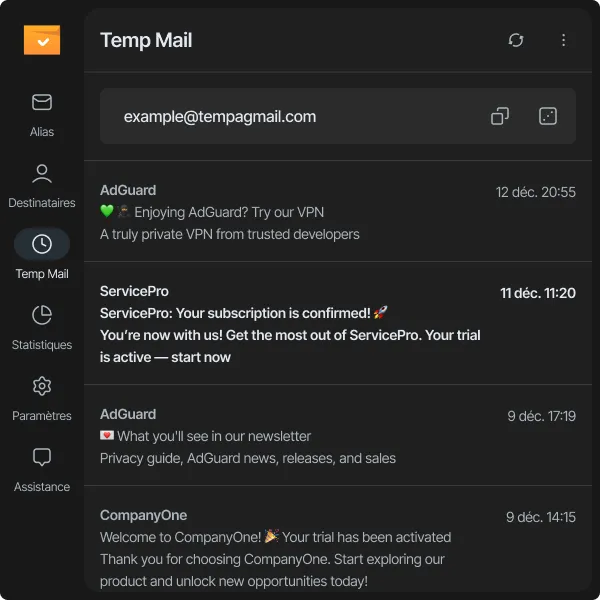Open Assistance chat bubble icon
The height and width of the screenshot is (600, 600).
(42, 457)
